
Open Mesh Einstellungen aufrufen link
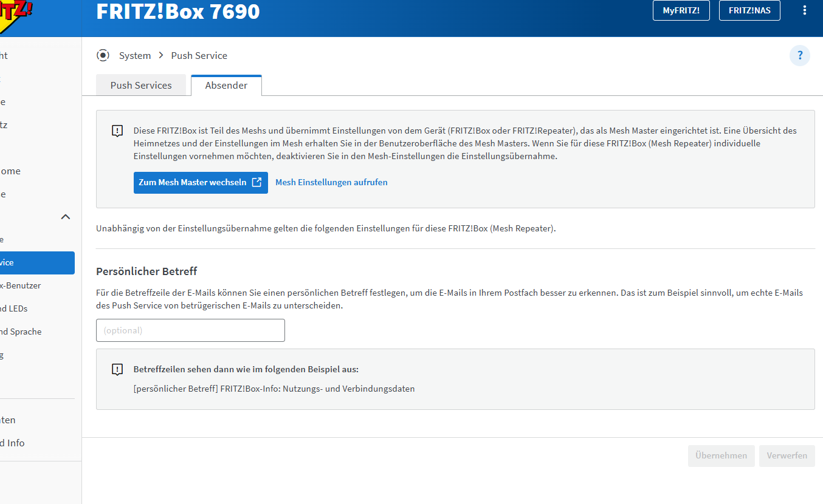point(331,182)
